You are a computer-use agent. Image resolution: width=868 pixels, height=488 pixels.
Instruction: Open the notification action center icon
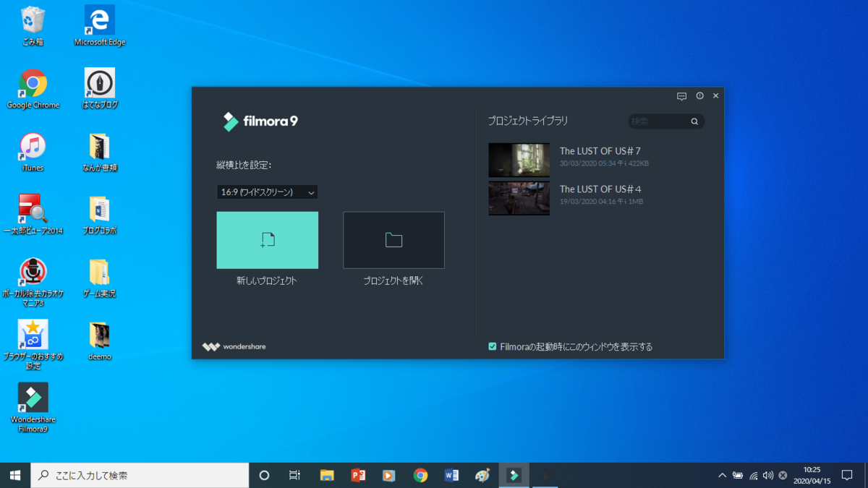tap(847, 475)
